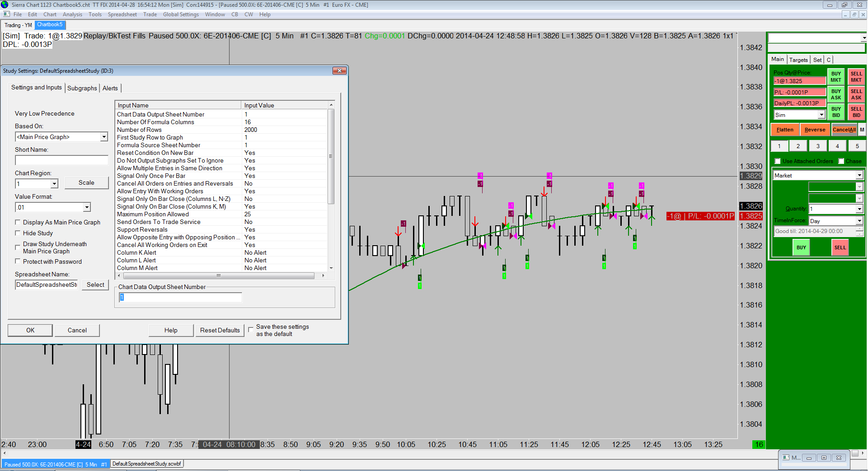Click the Spreadsheet Name text field
This screenshot has width=868, height=471.
click(x=47, y=284)
